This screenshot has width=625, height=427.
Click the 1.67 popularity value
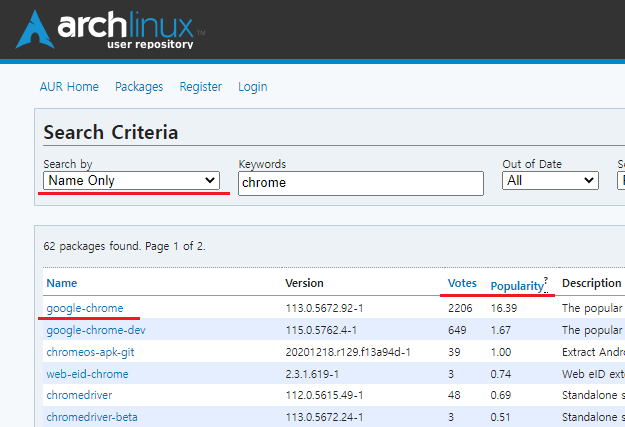coord(501,330)
